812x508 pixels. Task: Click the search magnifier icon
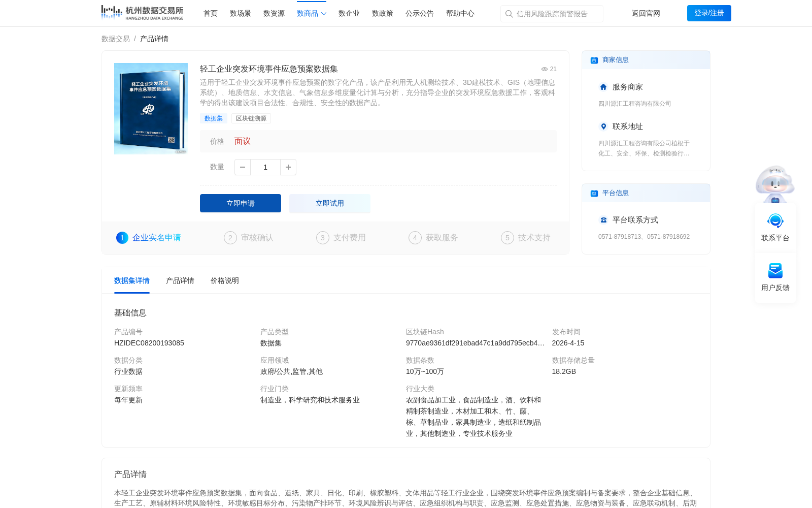[x=509, y=14]
